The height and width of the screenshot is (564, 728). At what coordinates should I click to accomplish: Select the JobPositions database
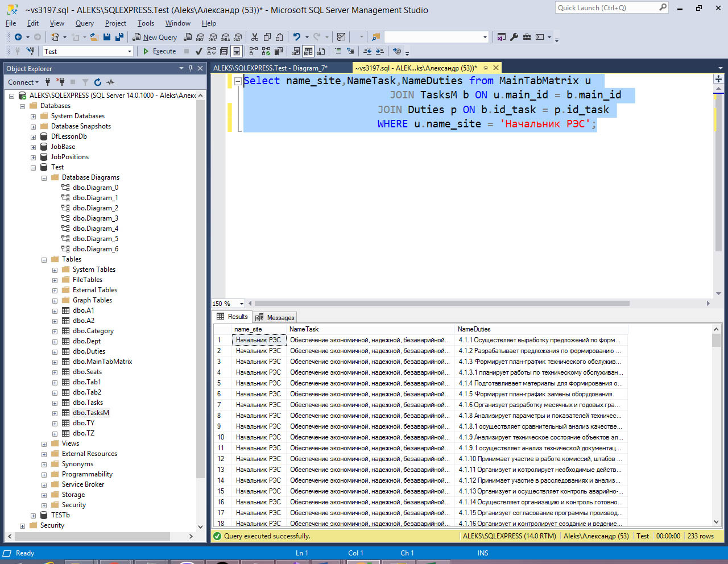[x=69, y=157]
